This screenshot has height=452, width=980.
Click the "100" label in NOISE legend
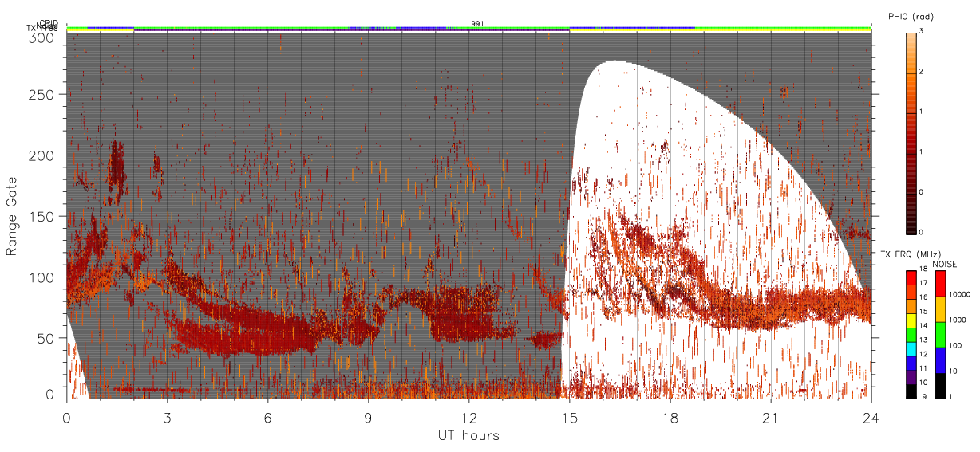tap(954, 345)
